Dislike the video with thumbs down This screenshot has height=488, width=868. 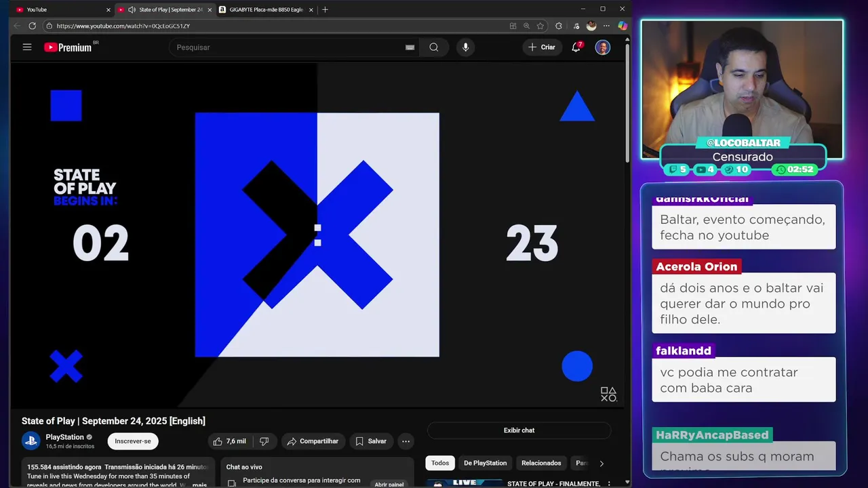264,441
